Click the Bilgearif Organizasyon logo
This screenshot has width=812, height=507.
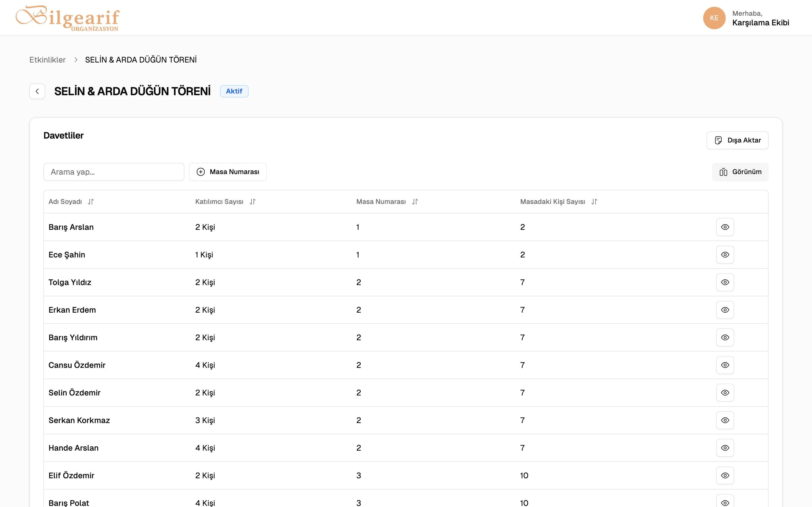coord(67,18)
